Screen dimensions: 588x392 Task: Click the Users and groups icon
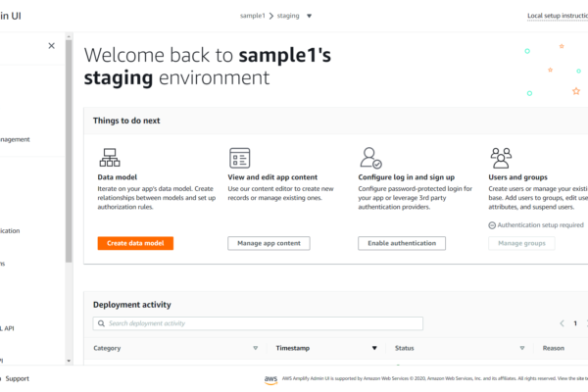click(x=501, y=158)
